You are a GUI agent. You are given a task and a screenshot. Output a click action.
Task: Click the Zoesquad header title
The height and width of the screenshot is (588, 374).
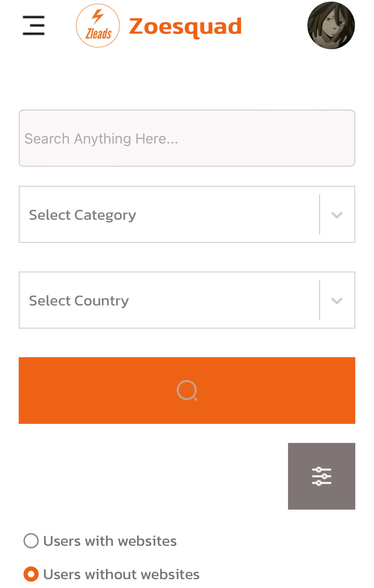185,26
